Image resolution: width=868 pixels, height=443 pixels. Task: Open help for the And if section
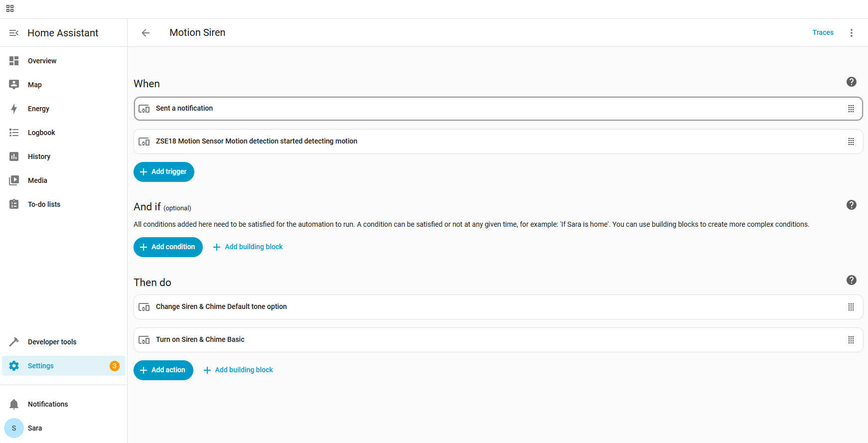coord(852,205)
